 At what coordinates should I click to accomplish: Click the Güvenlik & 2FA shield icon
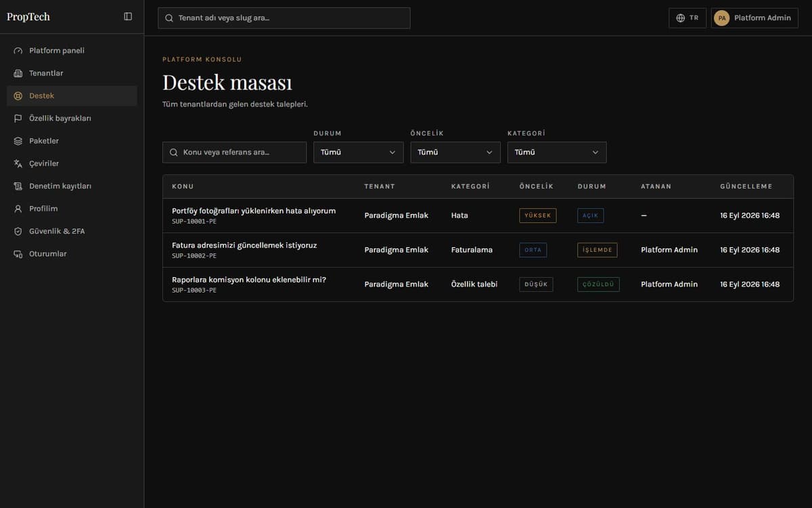point(18,232)
